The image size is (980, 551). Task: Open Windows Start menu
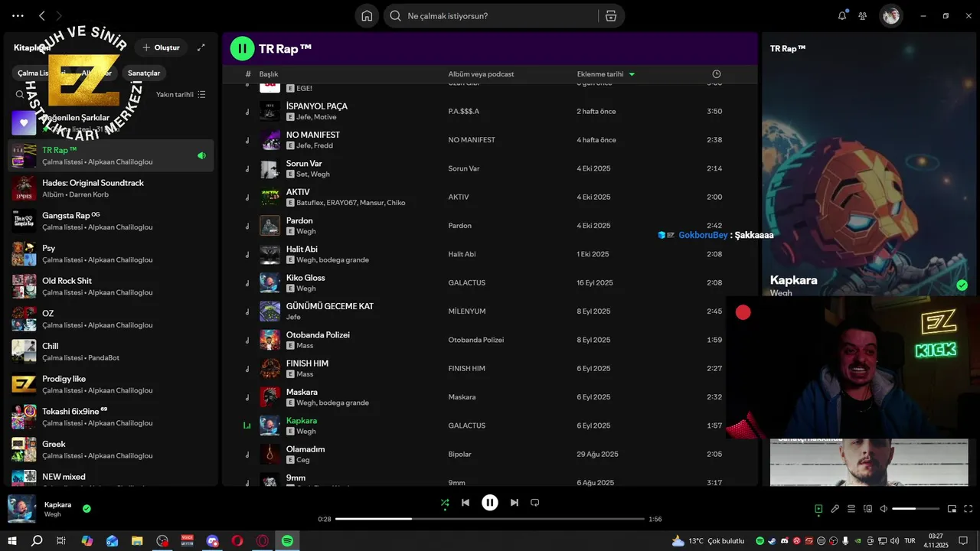12,541
